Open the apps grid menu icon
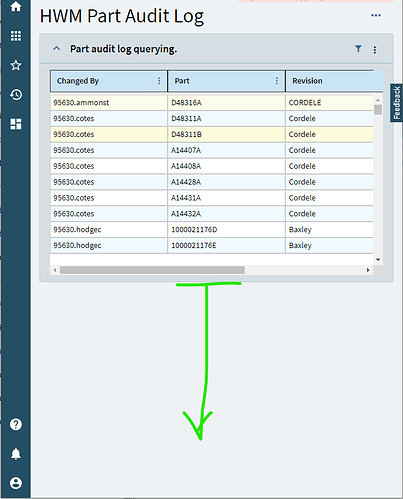The width and height of the screenshot is (403, 499). [x=16, y=36]
